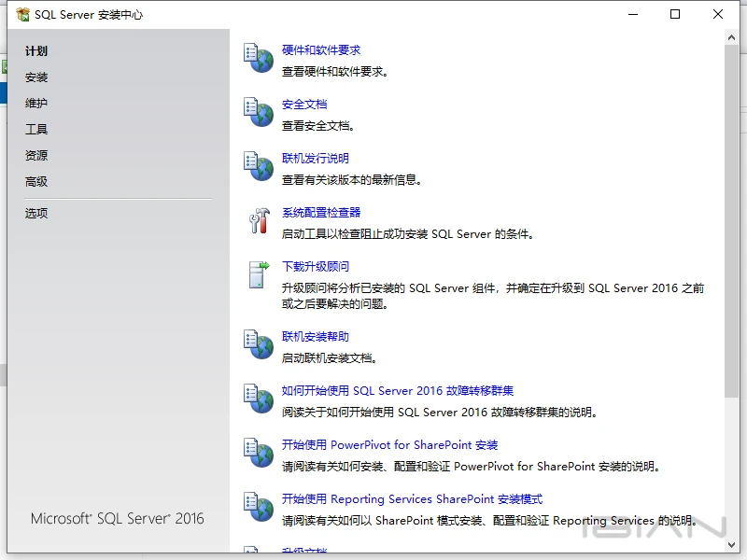747x560 pixels.
Task: Show the 资源 page
Action: pos(36,155)
